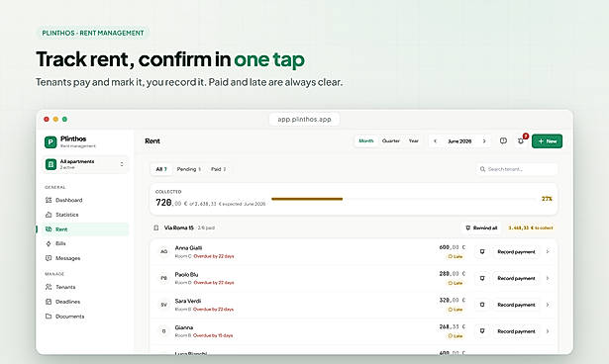The width and height of the screenshot is (609, 364).
Task: Click the Via Roma 15 heading
Action: click(x=178, y=227)
